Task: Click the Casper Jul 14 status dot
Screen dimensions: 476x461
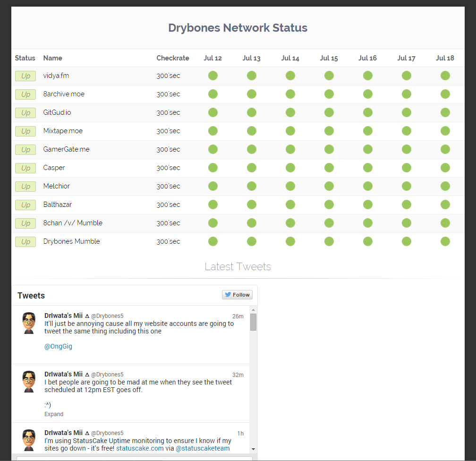Action: coord(290,168)
